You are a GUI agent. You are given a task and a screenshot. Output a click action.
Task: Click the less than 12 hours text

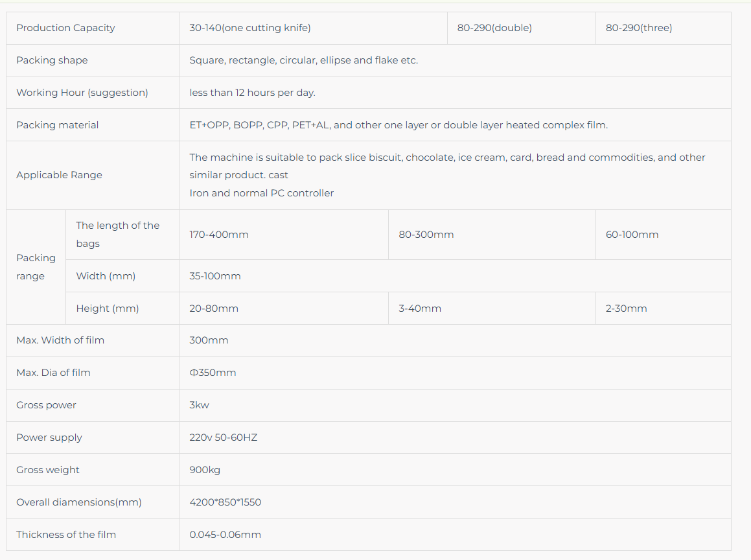(252, 93)
